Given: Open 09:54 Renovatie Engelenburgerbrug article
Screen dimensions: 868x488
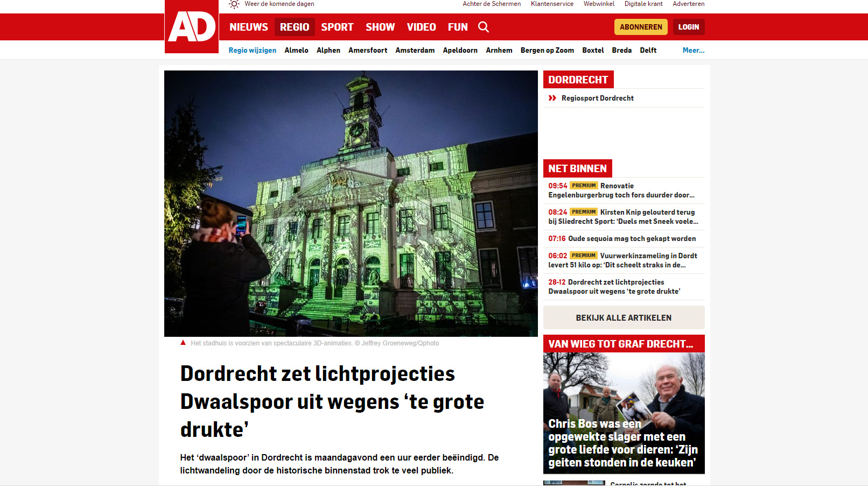Looking at the screenshot, I should coord(624,190).
